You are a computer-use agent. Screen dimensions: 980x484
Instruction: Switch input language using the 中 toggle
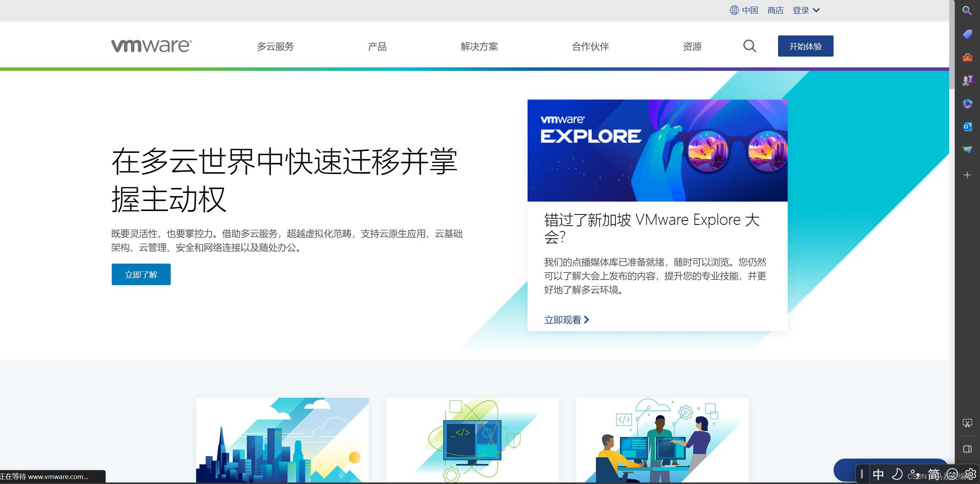[878, 474]
